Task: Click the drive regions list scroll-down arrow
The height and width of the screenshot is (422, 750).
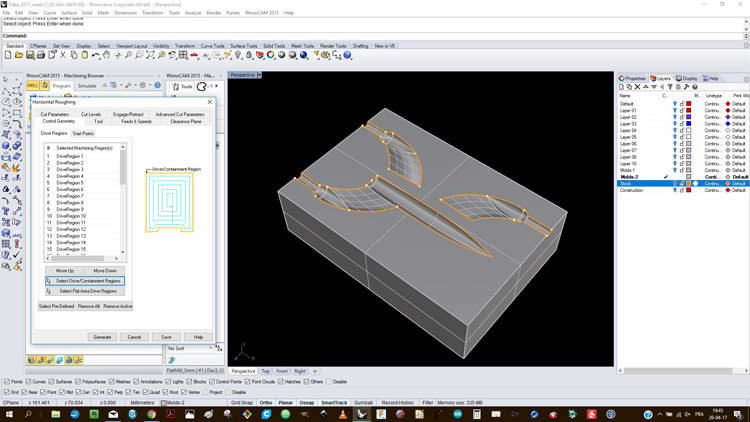Action: pos(123,252)
